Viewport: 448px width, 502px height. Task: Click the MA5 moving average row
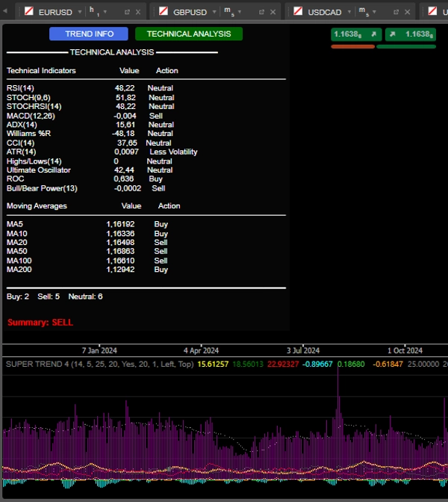pyautogui.click(x=87, y=224)
